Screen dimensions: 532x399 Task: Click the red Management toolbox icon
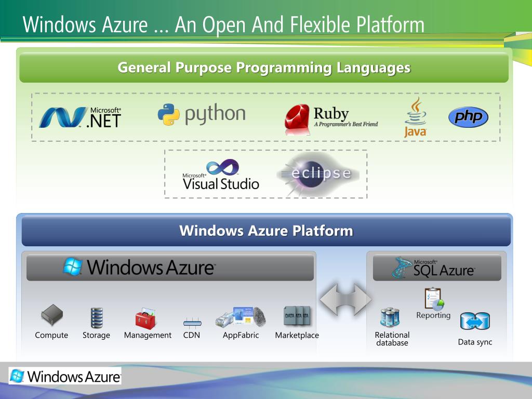[x=146, y=318]
